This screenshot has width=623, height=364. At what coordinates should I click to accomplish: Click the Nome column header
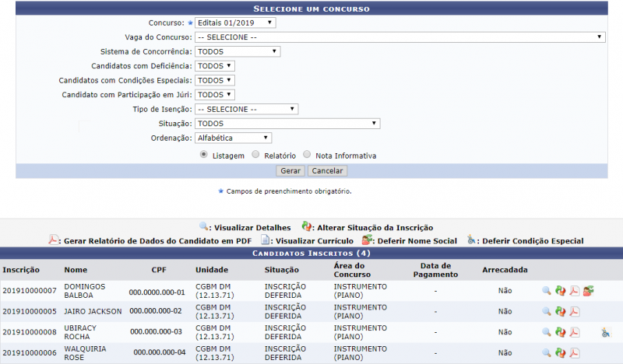[x=76, y=270]
